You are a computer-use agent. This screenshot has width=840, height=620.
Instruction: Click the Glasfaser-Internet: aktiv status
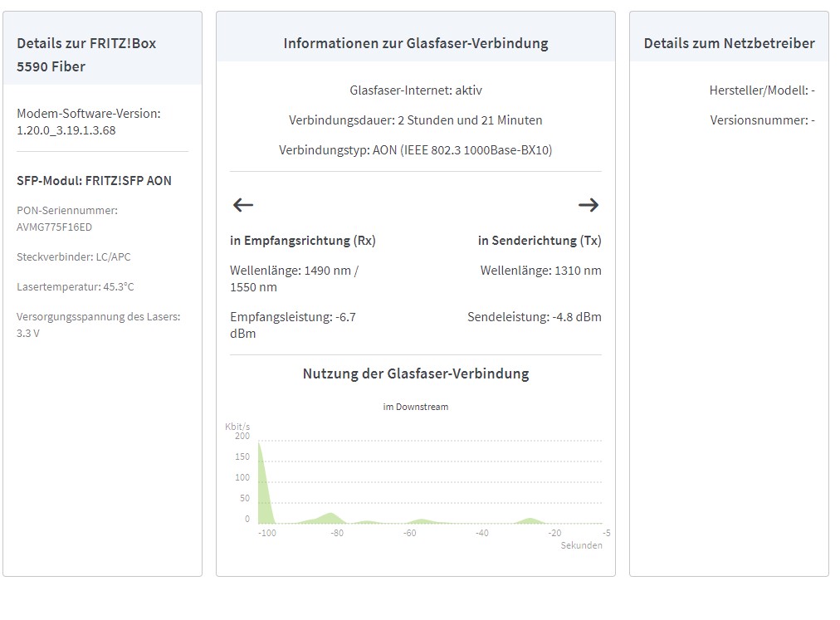coord(416,90)
